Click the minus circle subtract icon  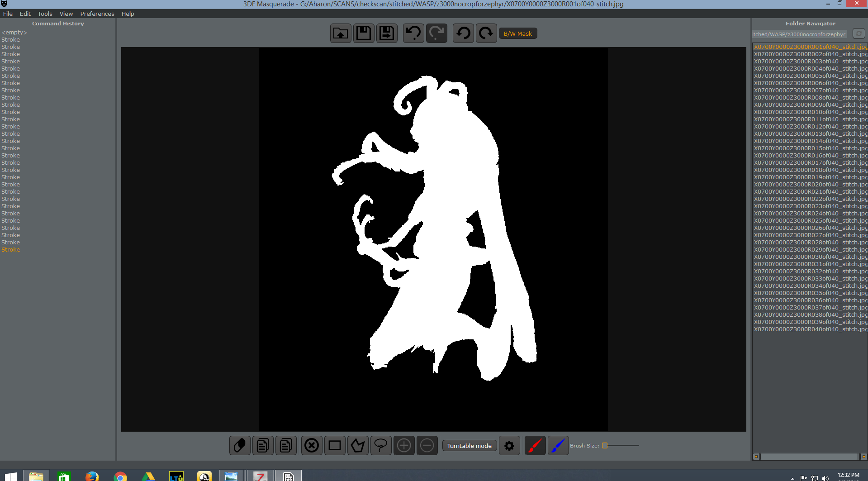pos(427,446)
